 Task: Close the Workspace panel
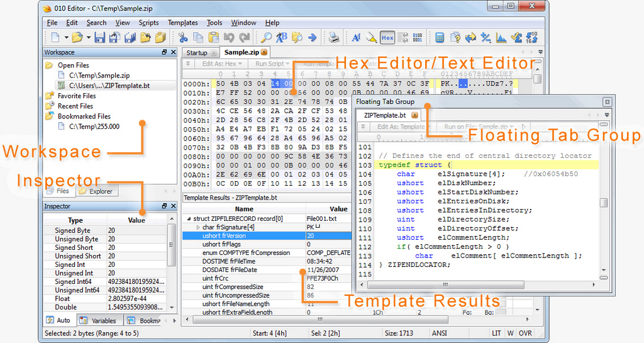[x=174, y=52]
